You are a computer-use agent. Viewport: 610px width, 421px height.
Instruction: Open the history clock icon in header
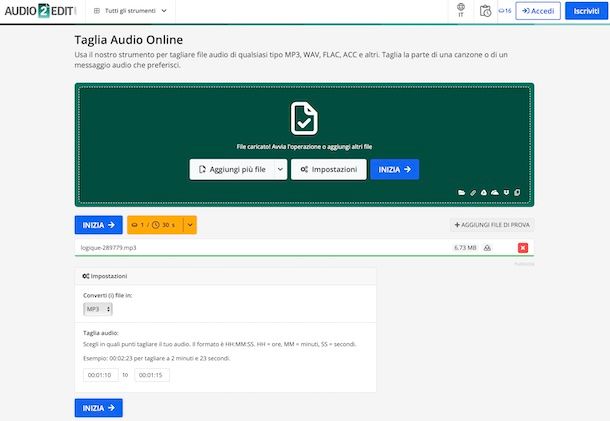tap(485, 11)
